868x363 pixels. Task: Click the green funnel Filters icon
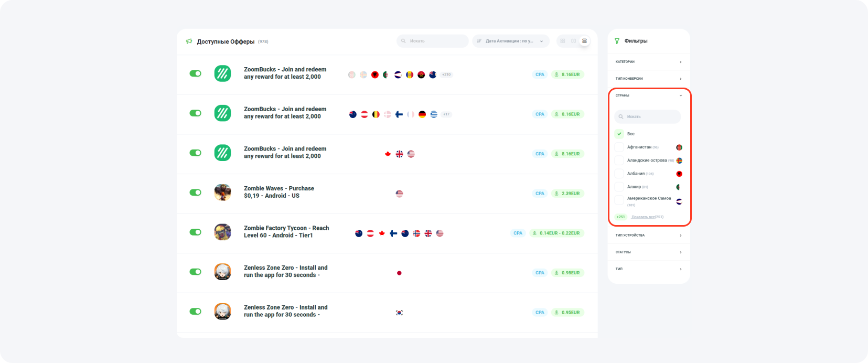(x=617, y=41)
